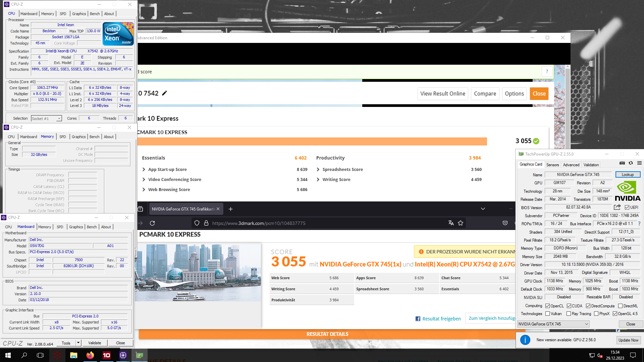Click the Compare button in PCMark
644x362 pixels.
pyautogui.click(x=485, y=94)
